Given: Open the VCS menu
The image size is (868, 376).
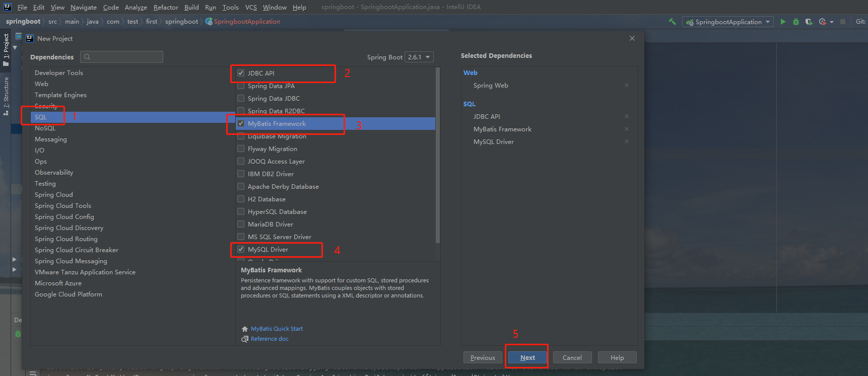Looking at the screenshot, I should click(x=251, y=7).
